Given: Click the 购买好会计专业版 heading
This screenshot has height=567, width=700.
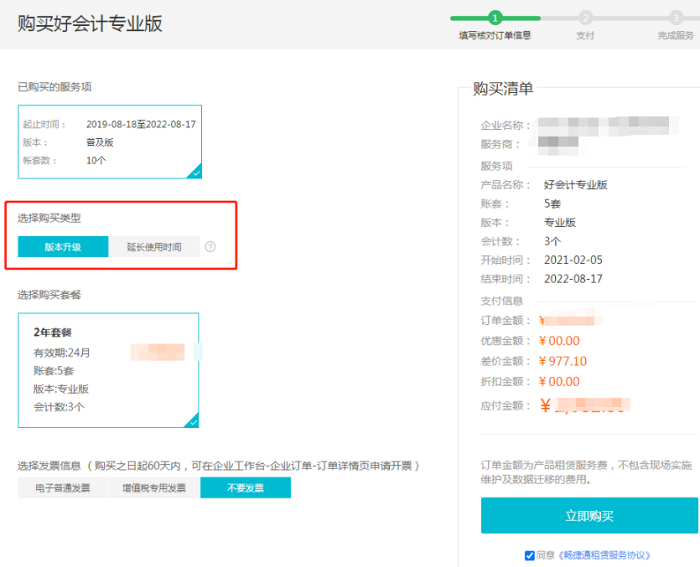Looking at the screenshot, I should (x=90, y=23).
